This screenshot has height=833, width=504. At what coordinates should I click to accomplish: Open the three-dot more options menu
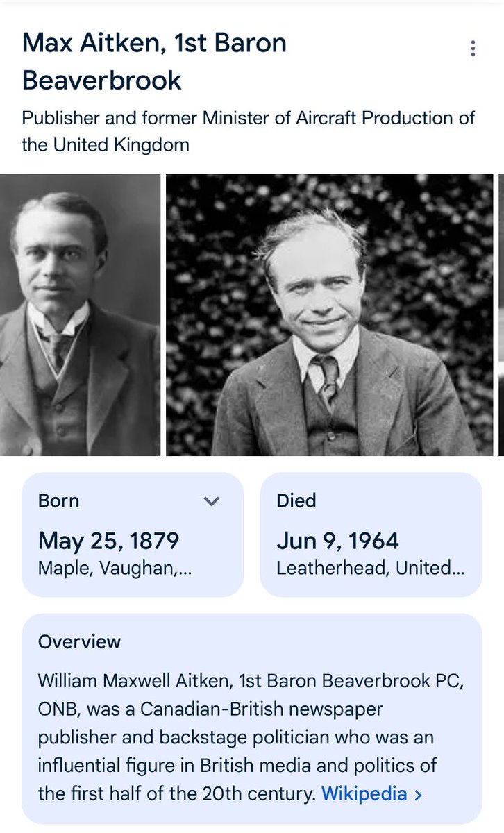click(x=473, y=49)
